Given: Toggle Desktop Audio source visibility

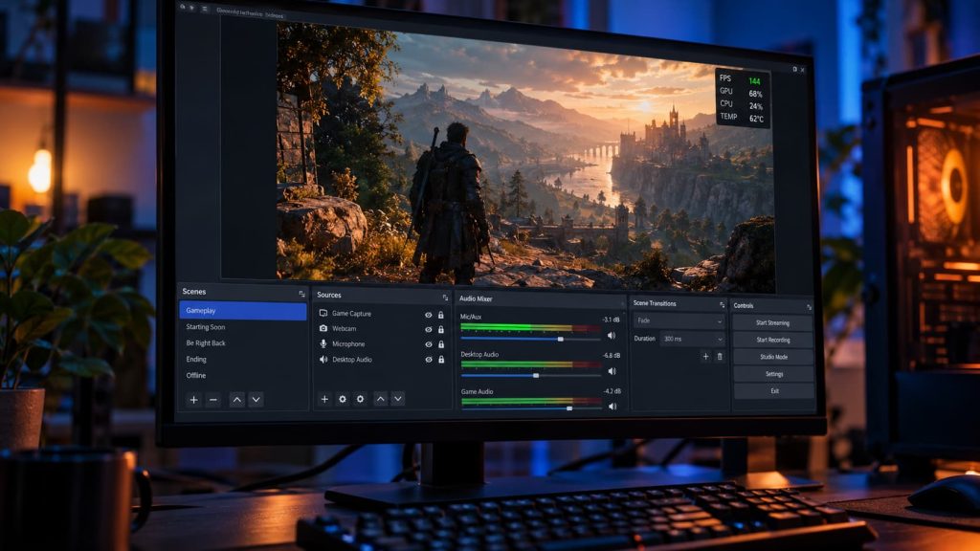Looking at the screenshot, I should [x=428, y=360].
